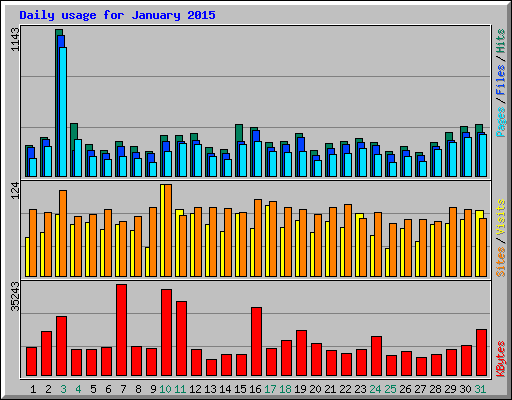Viewport: 512px width, 400px height.
Task: Select green weekend day 4 label
Action: 78,389
